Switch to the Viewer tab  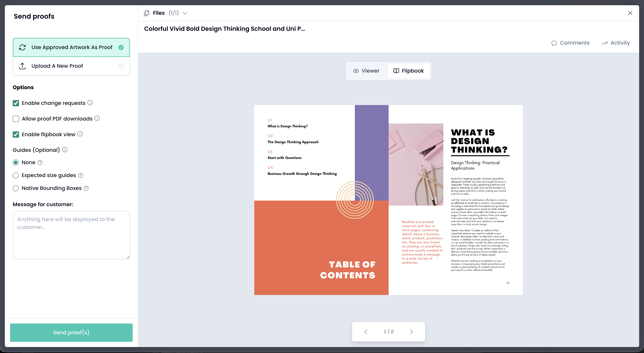click(x=366, y=71)
